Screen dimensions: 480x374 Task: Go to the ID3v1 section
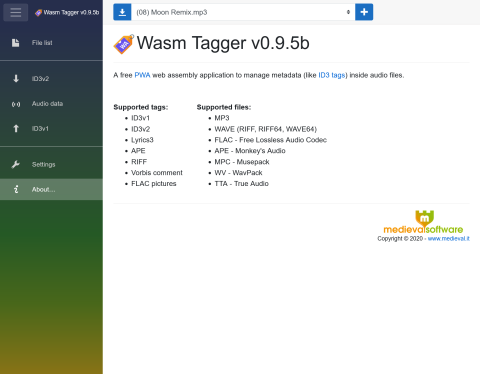pos(51,129)
